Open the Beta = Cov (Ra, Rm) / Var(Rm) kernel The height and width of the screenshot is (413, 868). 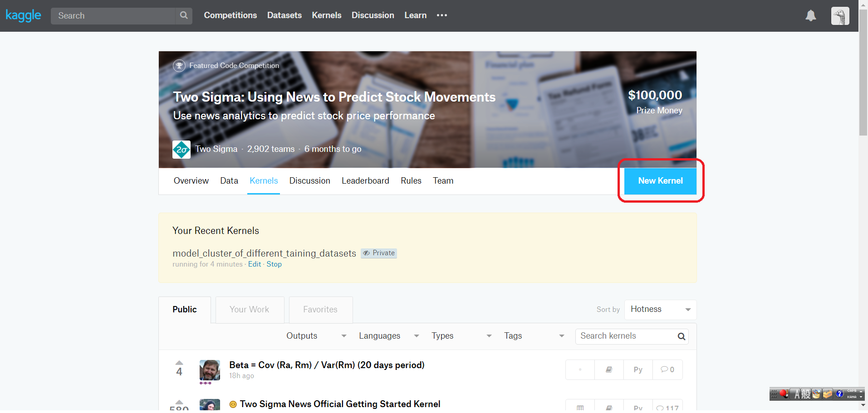coord(327,365)
